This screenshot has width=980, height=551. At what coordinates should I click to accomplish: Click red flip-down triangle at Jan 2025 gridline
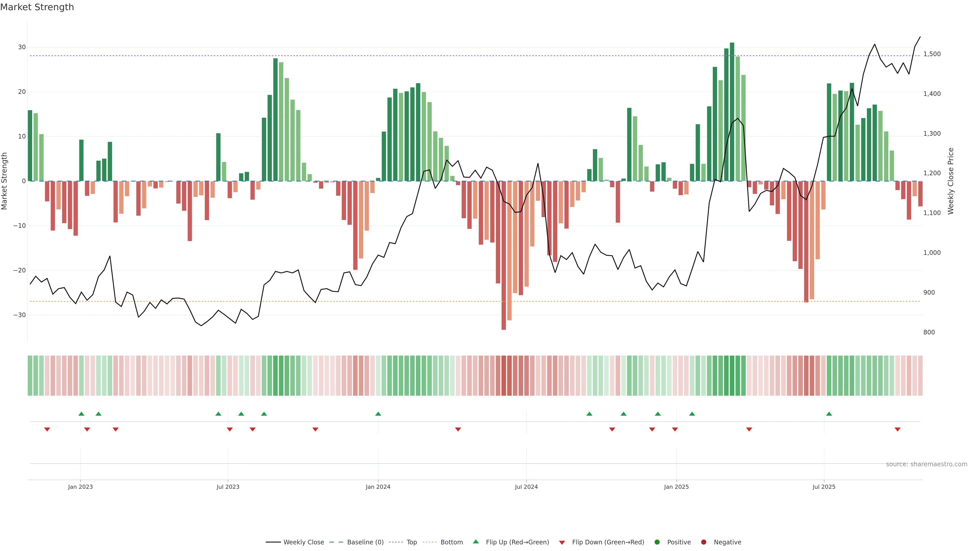675,429
